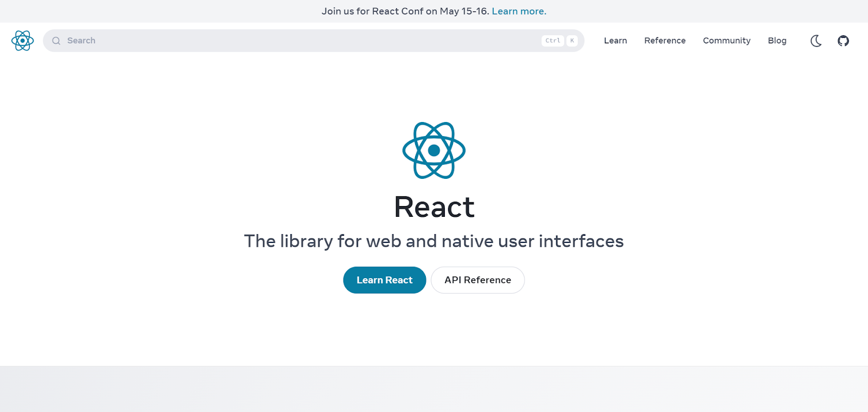Viewport: 868px width, 412px height.
Task: Click the 'Join us for React Conf' banner text
Action: coord(405,11)
